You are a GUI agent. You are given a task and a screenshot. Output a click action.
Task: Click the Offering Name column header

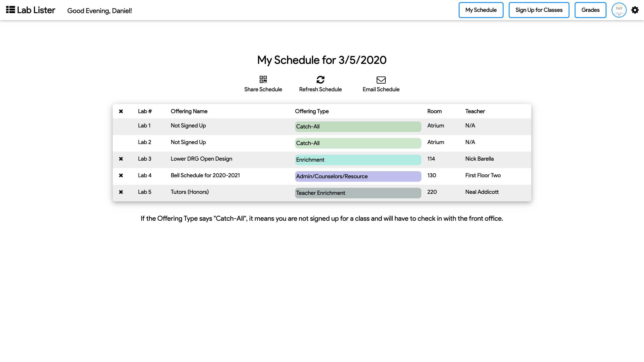189,111
